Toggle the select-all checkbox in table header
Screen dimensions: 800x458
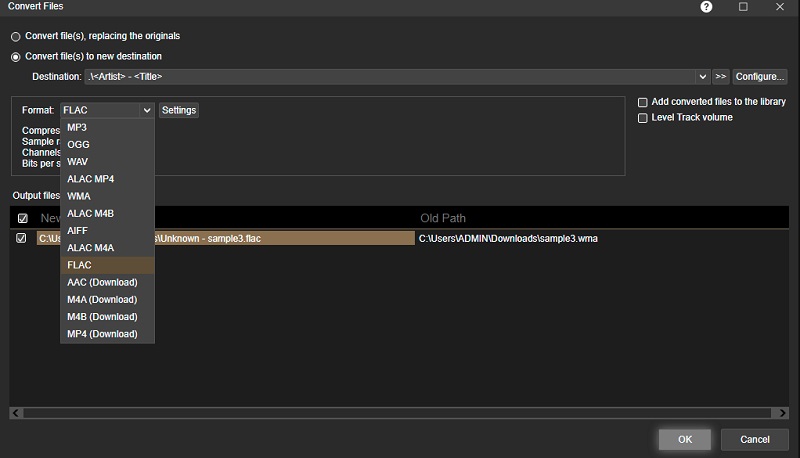coord(22,218)
